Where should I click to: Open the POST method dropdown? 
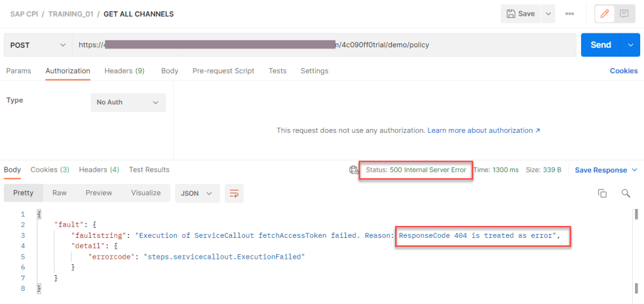pos(38,45)
